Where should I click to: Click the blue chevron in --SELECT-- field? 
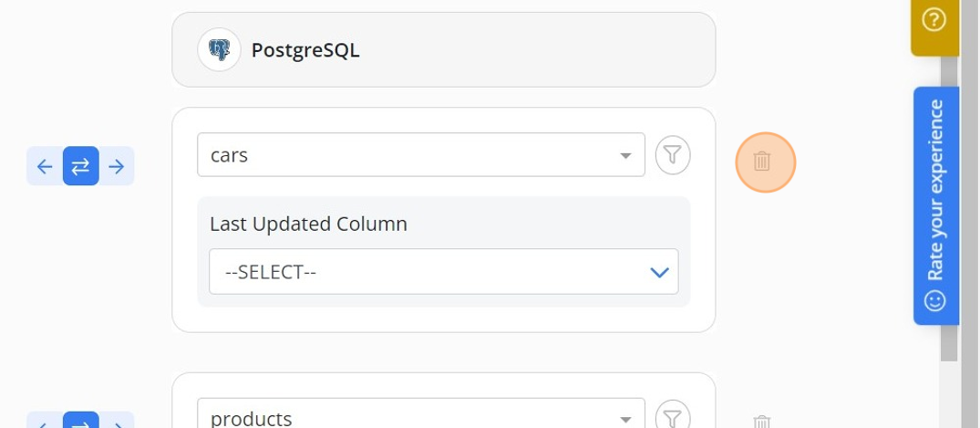(659, 272)
